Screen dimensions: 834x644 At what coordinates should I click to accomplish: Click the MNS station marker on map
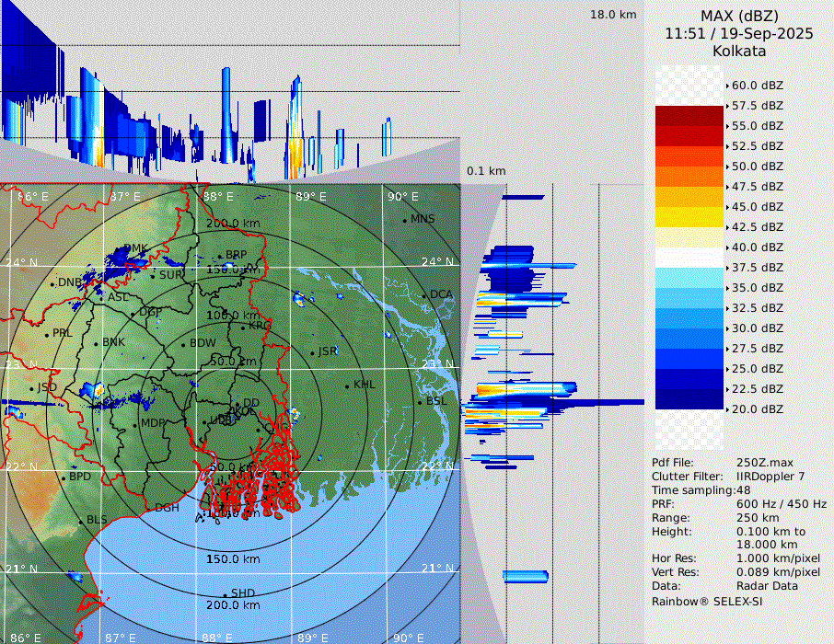coord(405,220)
